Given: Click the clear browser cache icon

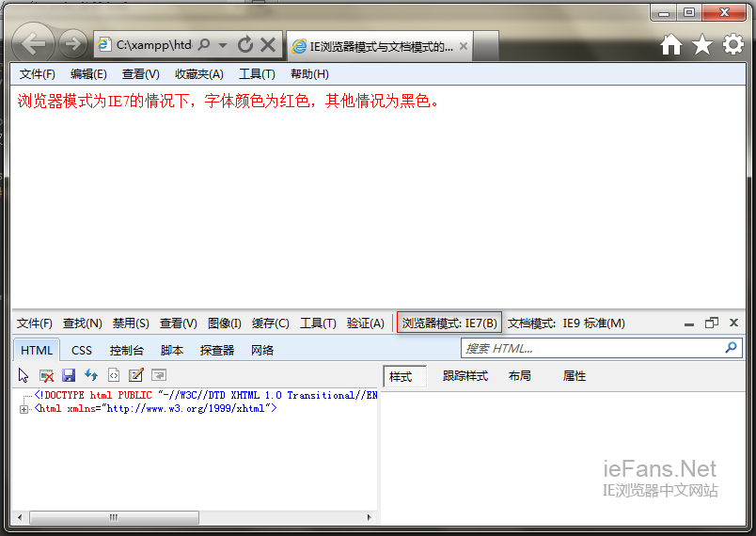Looking at the screenshot, I should (46, 375).
